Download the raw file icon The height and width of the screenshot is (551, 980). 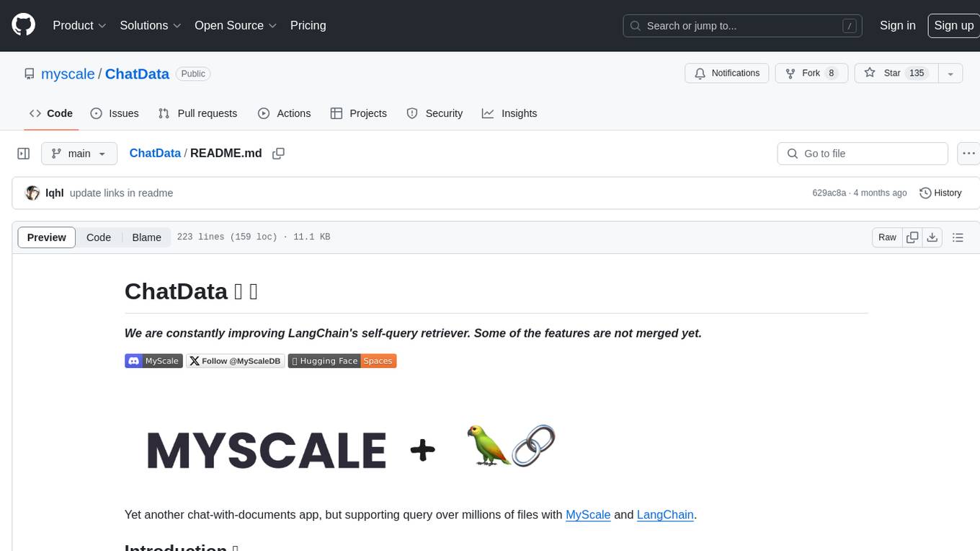click(932, 237)
